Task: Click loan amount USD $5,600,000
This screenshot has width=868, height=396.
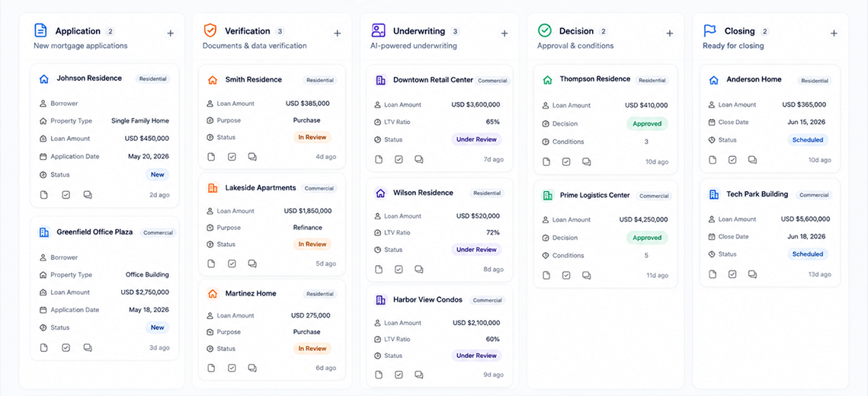Action: click(x=806, y=219)
